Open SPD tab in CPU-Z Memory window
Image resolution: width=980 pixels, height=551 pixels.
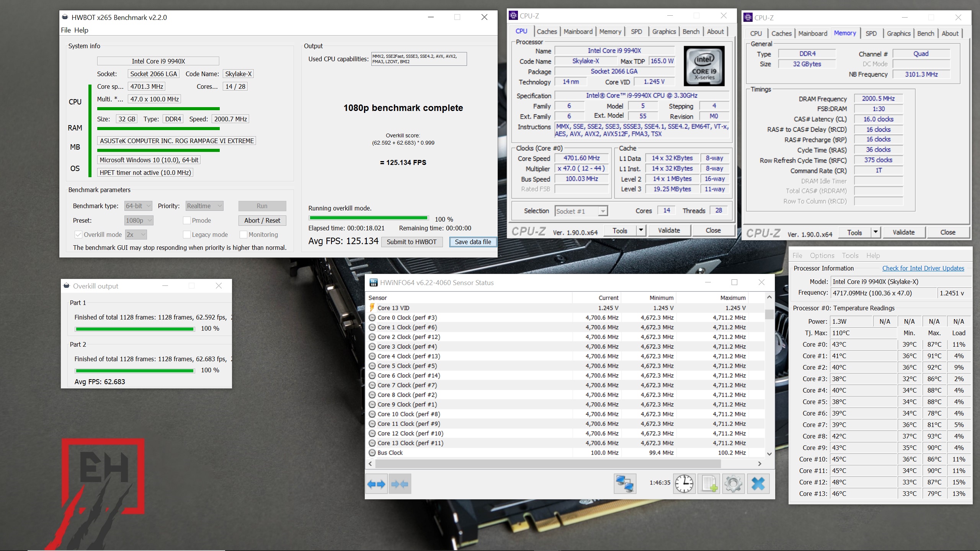[871, 34]
